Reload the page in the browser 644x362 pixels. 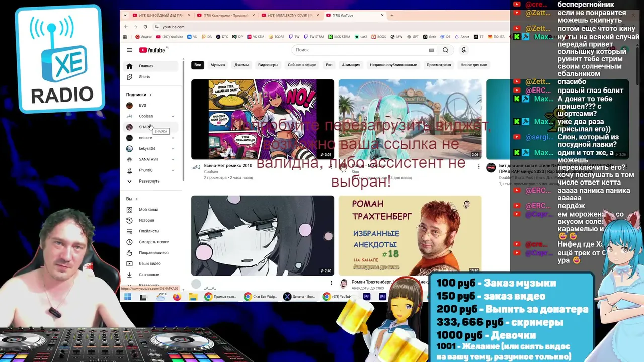click(145, 27)
